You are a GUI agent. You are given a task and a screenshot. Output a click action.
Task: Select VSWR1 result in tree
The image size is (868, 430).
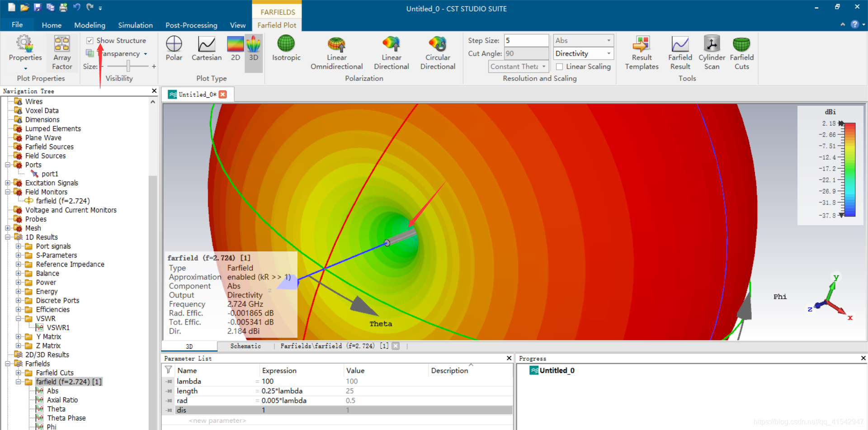58,327
